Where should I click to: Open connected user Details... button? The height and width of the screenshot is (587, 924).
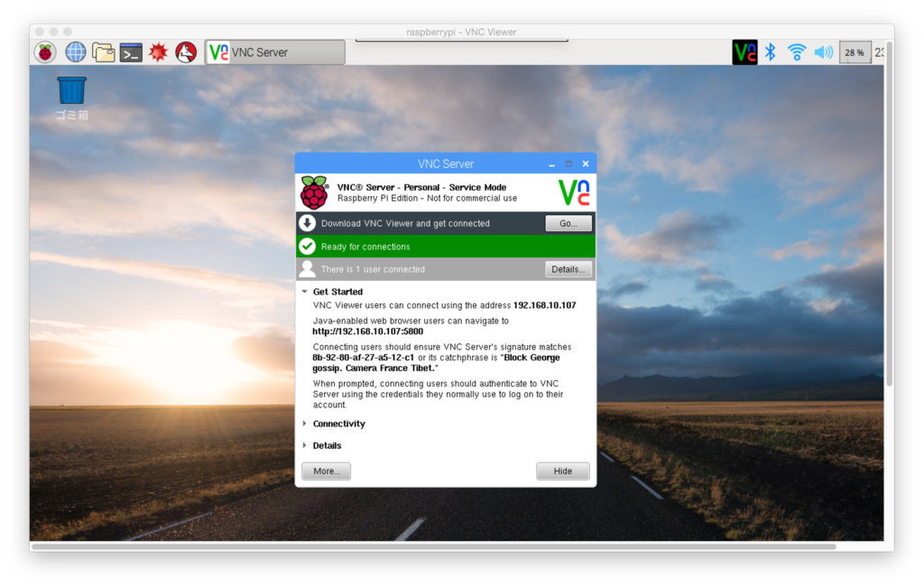[x=568, y=270]
